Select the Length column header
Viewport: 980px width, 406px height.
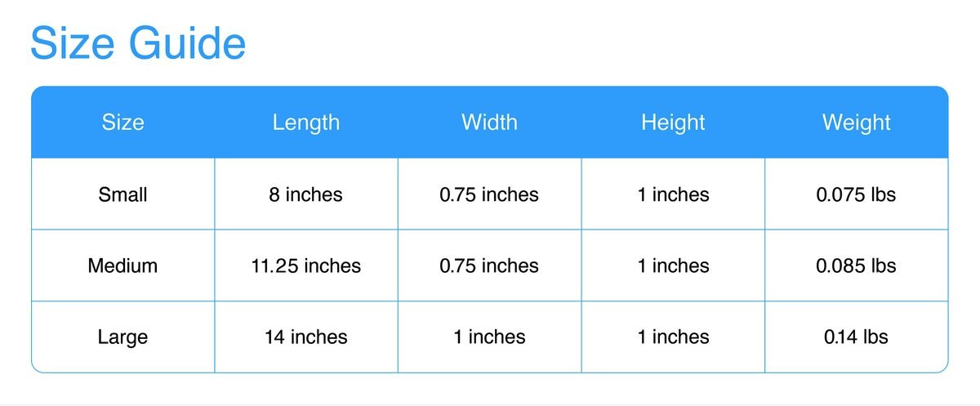click(x=306, y=123)
